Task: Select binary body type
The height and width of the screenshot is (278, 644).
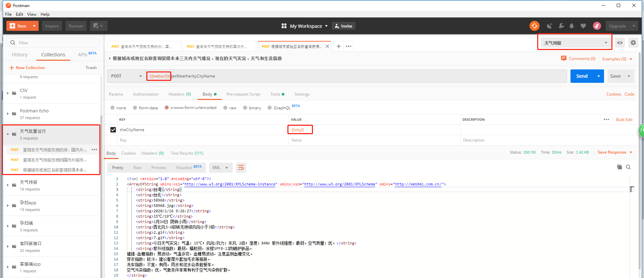Action: [x=245, y=108]
